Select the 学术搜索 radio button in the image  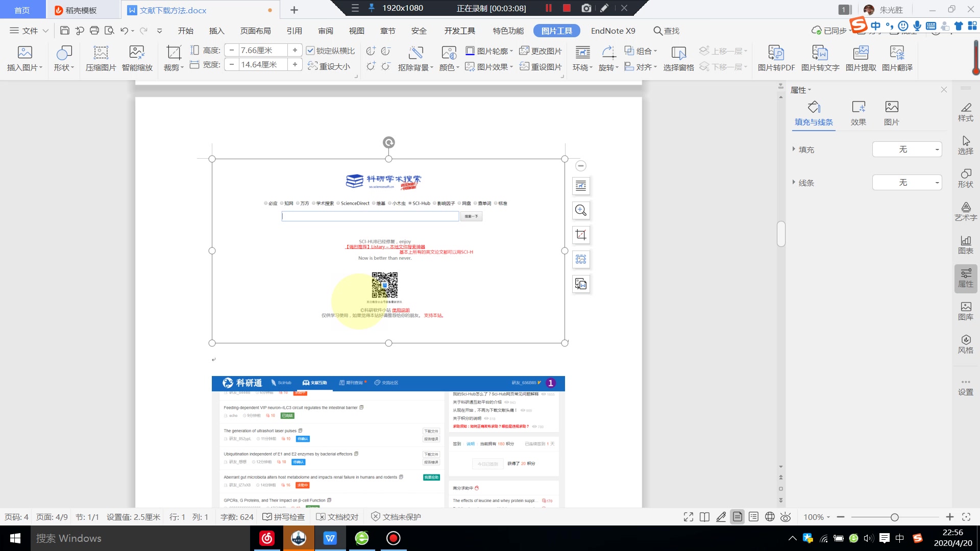pyautogui.click(x=313, y=203)
